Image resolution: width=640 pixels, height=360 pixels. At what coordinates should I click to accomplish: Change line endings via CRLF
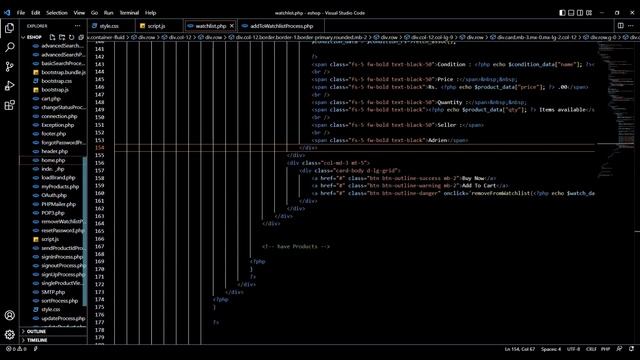point(591,349)
